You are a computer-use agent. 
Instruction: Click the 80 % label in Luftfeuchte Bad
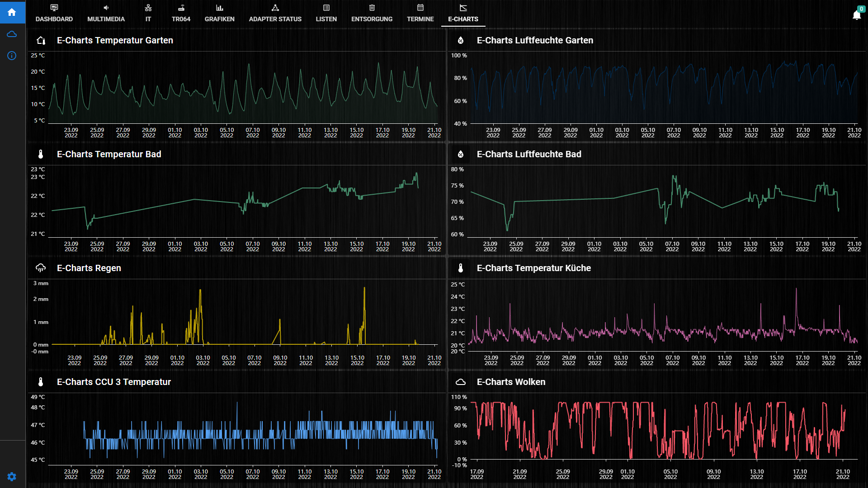458,169
